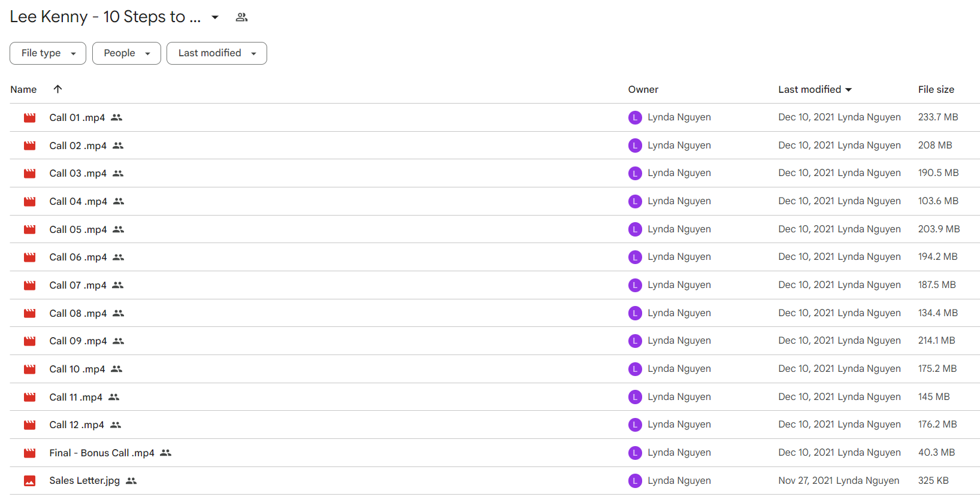Expand the folder title dropdown arrow
980x500 pixels.
click(215, 17)
